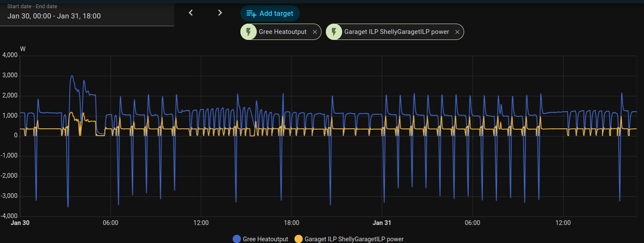The height and width of the screenshot is (243, 644).
Task: Click the 4,000 label on the Y axis
Action: pos(10,55)
